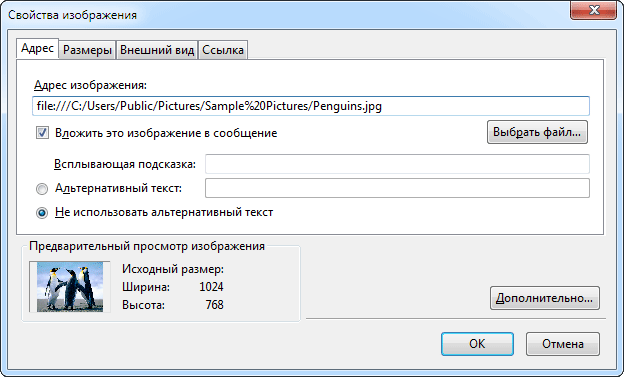Screen dimensions: 624x377
Task: Click the Высота value 768
Action: click(214, 305)
